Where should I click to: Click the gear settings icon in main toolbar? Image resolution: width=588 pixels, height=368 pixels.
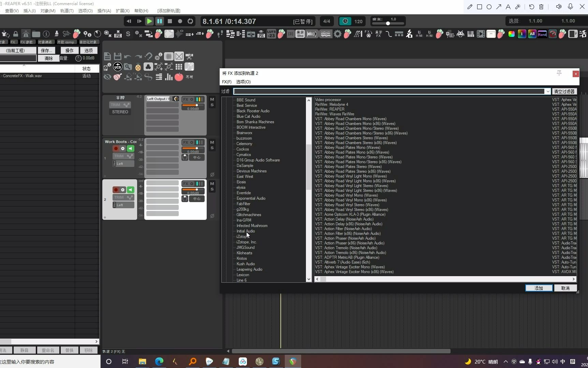[x=338, y=34]
